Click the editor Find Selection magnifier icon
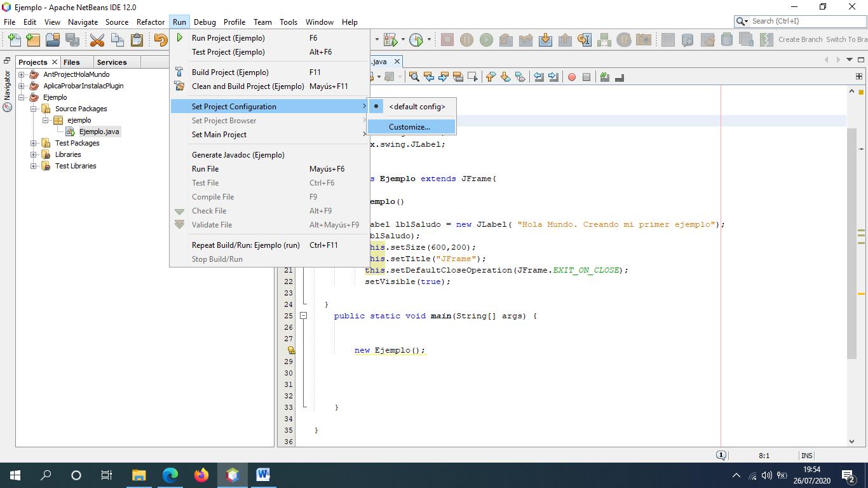This screenshot has height=488, width=868. [414, 77]
